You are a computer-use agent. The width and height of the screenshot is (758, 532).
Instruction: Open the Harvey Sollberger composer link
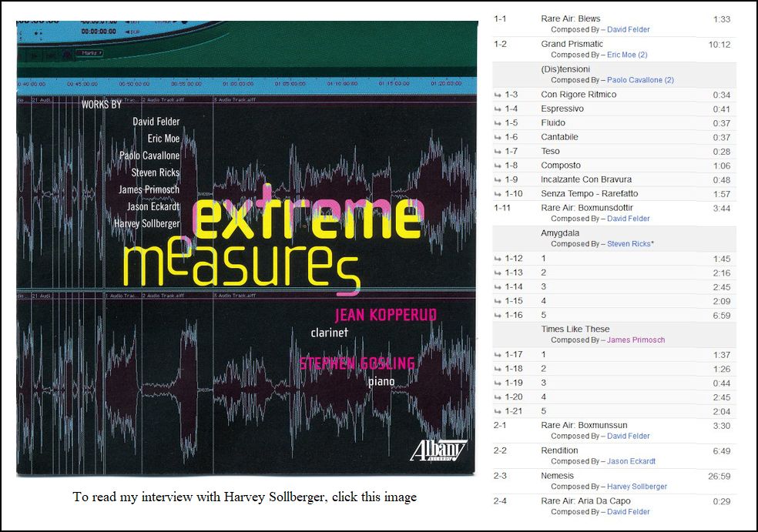tap(636, 486)
